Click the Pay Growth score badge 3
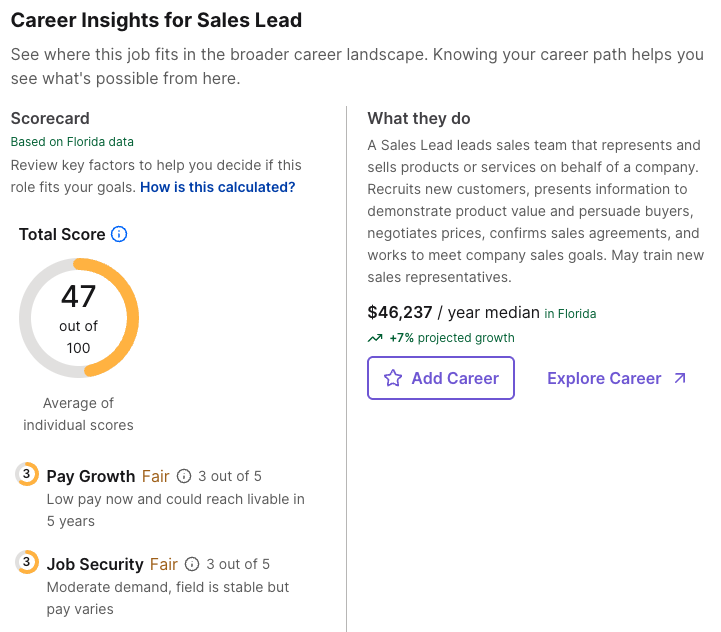This screenshot has width=721, height=632. pyautogui.click(x=27, y=474)
